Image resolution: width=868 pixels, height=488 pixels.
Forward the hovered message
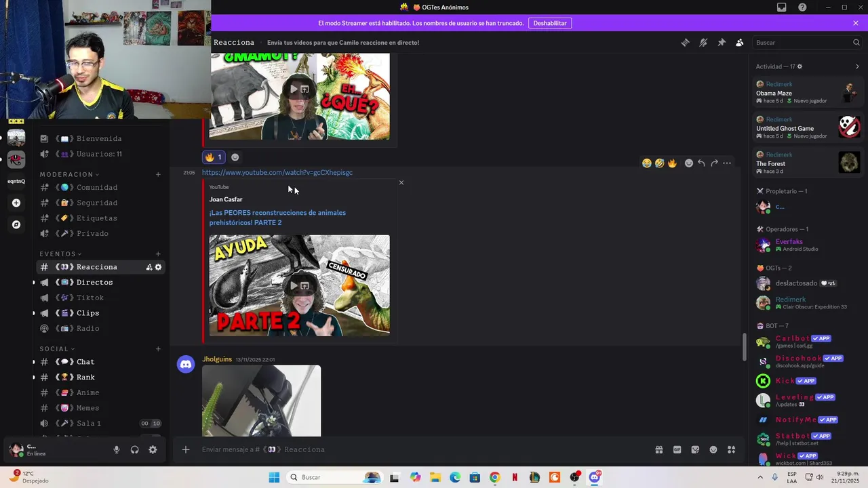click(714, 163)
